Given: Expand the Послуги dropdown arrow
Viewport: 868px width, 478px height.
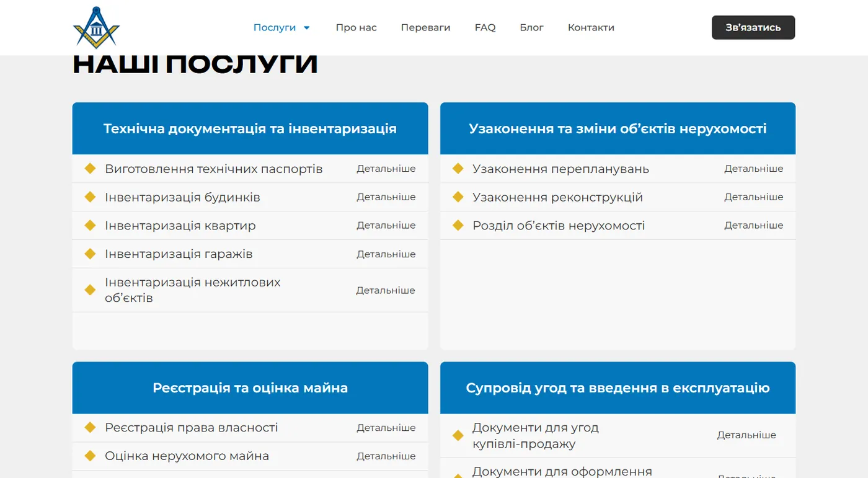Looking at the screenshot, I should tap(306, 28).
